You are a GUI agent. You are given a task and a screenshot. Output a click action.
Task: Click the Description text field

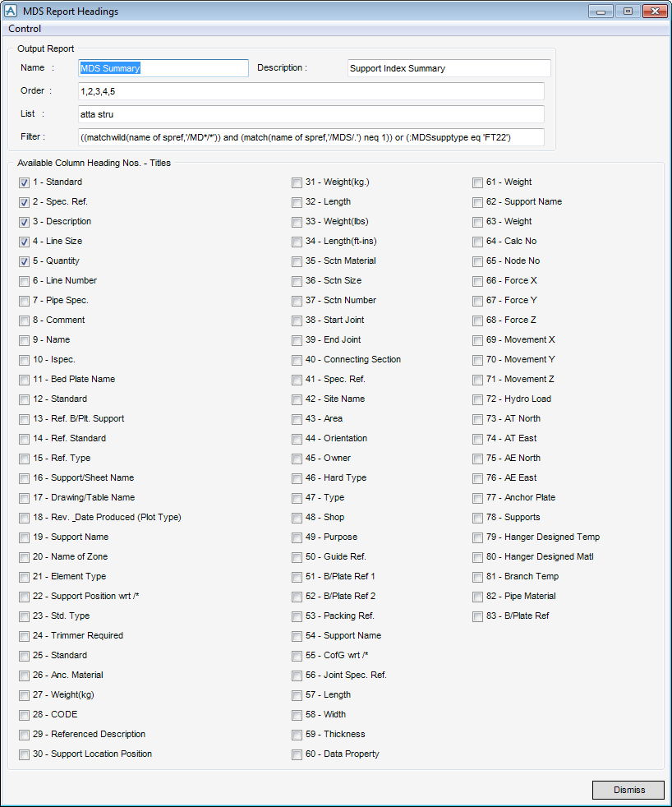pos(449,68)
